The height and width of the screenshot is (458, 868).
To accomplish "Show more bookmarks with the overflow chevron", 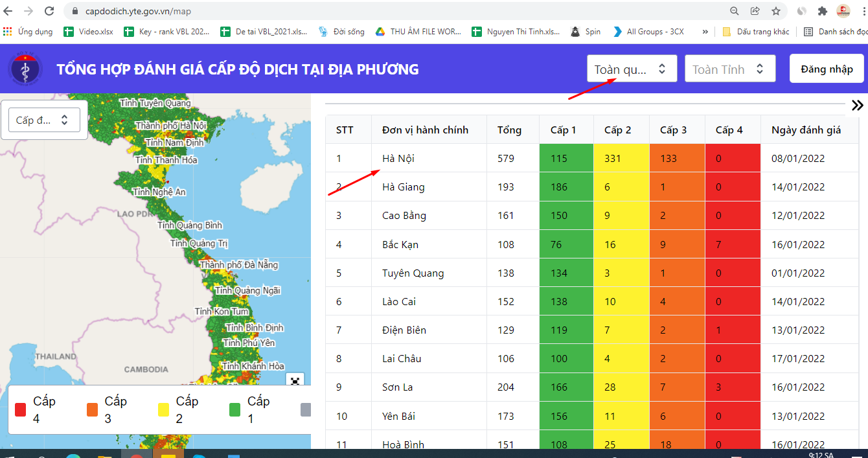I will pos(705,32).
